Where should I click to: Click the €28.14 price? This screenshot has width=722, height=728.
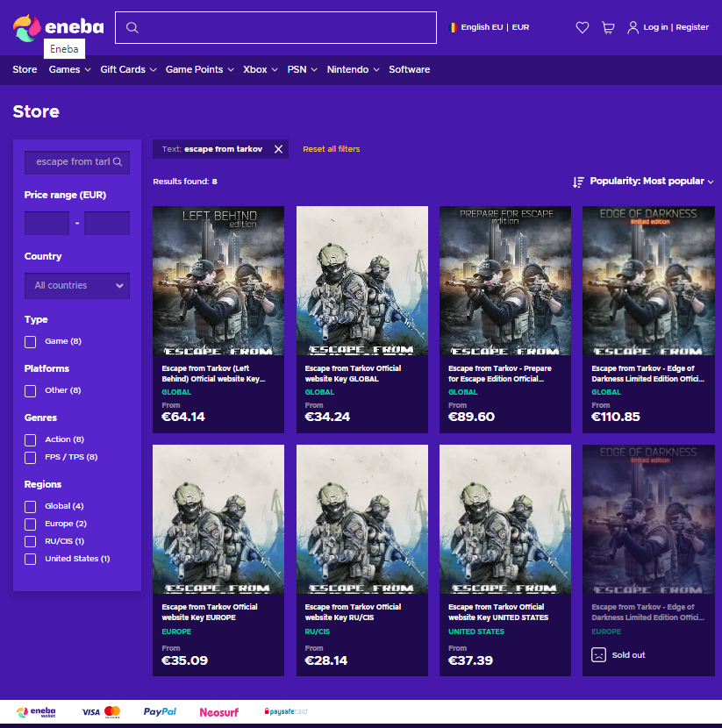pyautogui.click(x=326, y=660)
